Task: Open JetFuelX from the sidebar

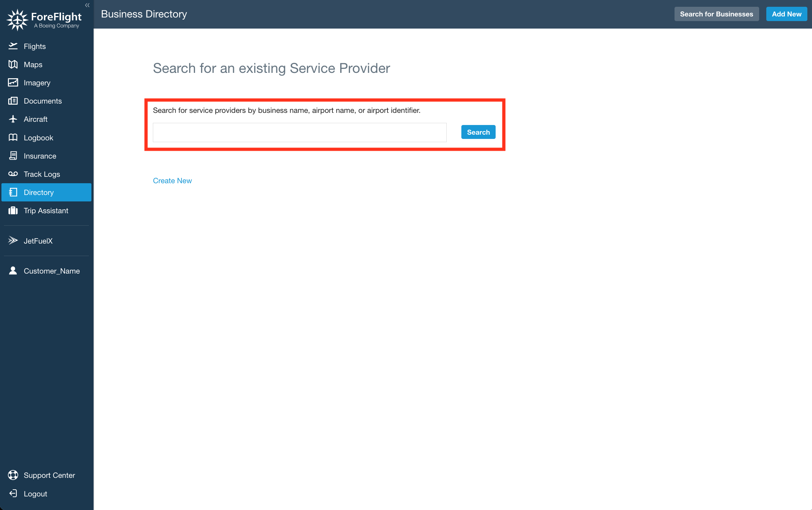Action: click(46, 241)
